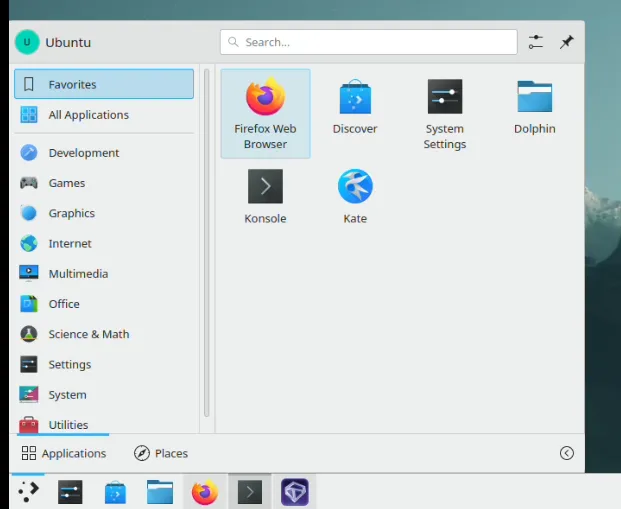Toggle the application launcher taskbar button
Image resolution: width=621 pixels, height=509 pixels.
pyautogui.click(x=28, y=492)
